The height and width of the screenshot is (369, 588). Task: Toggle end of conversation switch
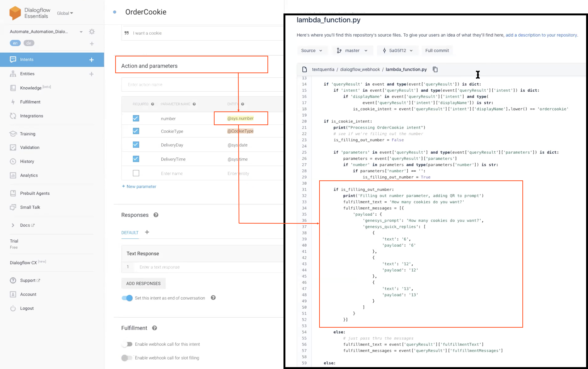[127, 298]
